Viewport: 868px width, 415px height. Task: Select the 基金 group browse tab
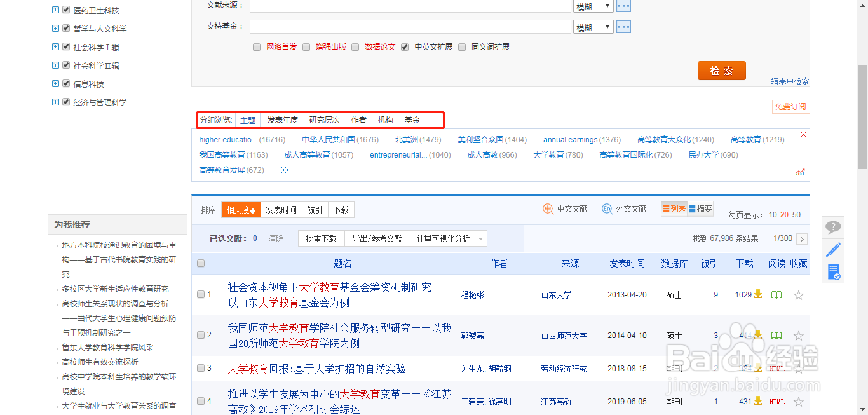pyautogui.click(x=412, y=119)
